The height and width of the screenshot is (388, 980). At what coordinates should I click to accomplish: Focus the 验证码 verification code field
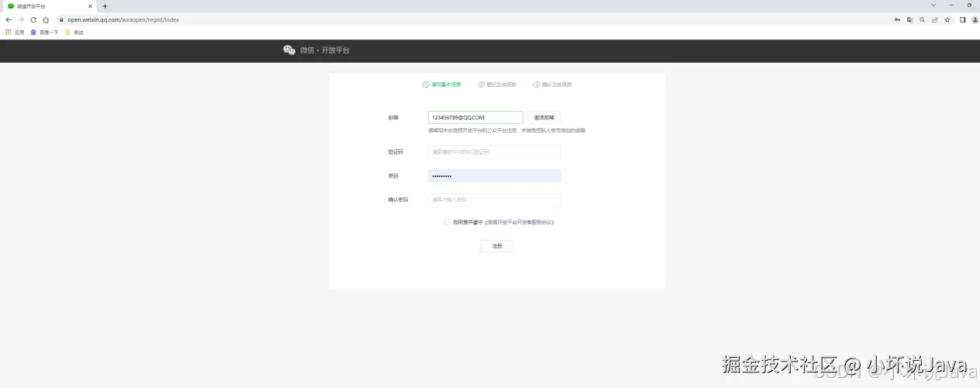494,152
